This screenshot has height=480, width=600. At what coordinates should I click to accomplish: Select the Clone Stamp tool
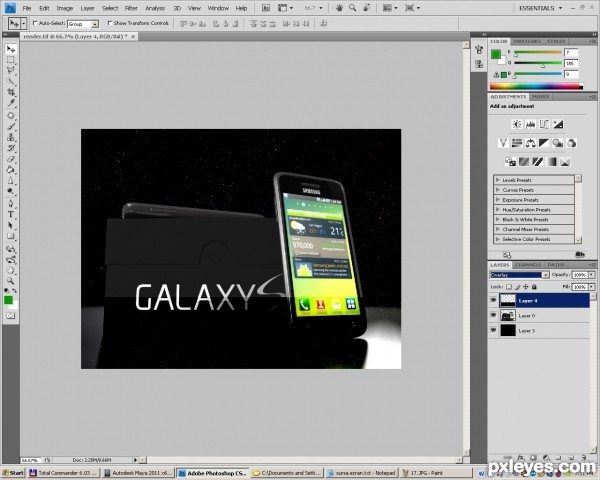pos(11,137)
